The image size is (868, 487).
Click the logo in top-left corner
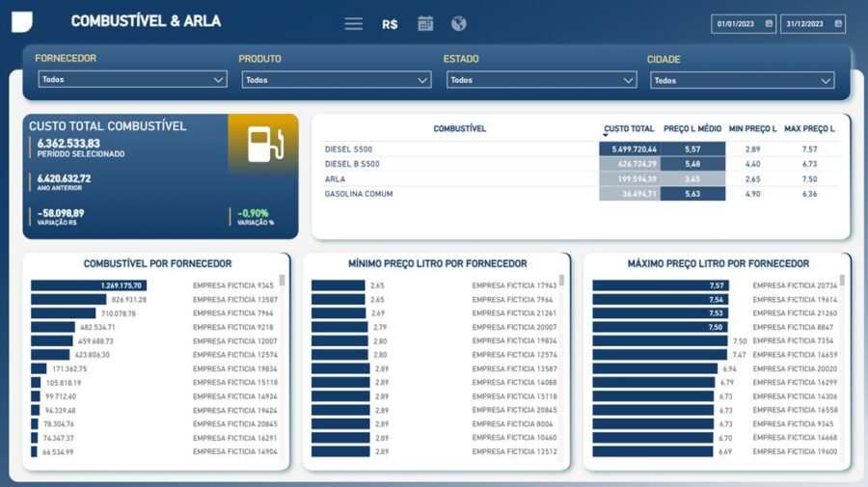[22, 22]
